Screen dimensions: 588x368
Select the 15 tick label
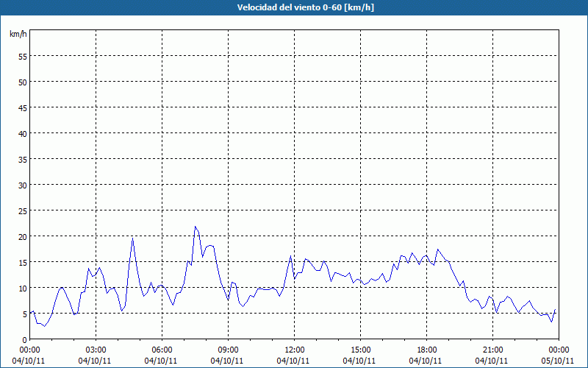(x=23, y=262)
